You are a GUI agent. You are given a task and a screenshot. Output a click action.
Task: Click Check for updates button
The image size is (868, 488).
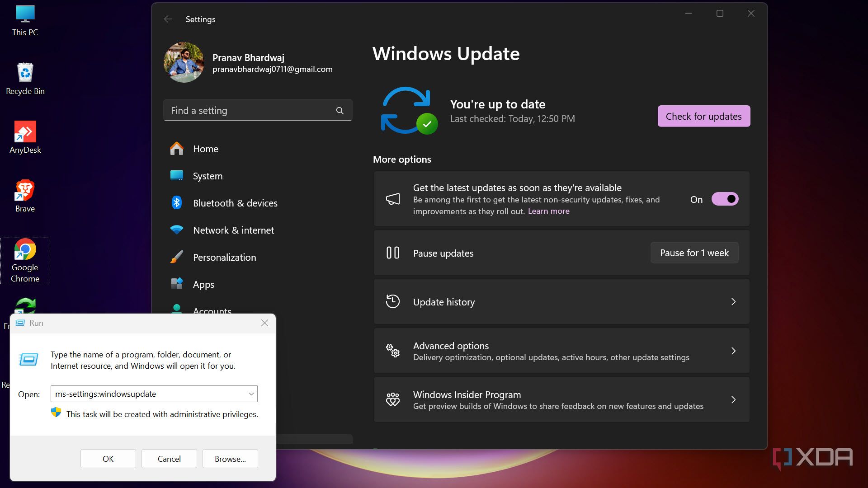click(x=703, y=116)
